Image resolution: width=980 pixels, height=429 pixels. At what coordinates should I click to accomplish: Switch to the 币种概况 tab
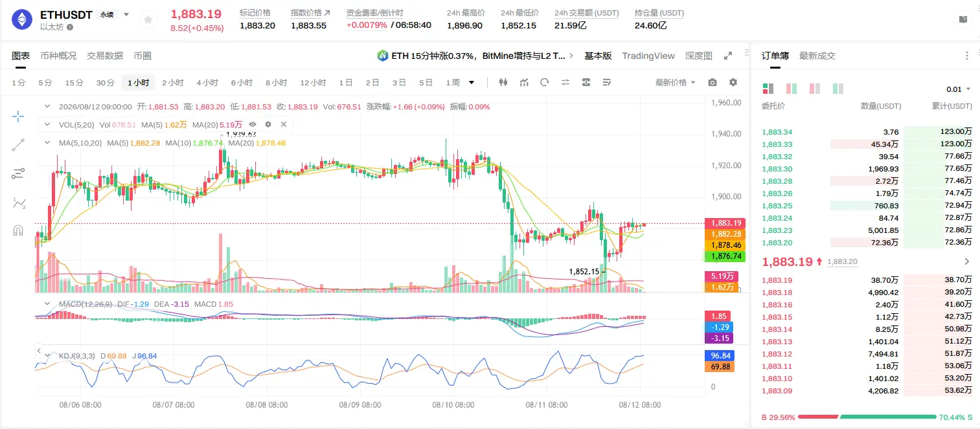click(58, 56)
